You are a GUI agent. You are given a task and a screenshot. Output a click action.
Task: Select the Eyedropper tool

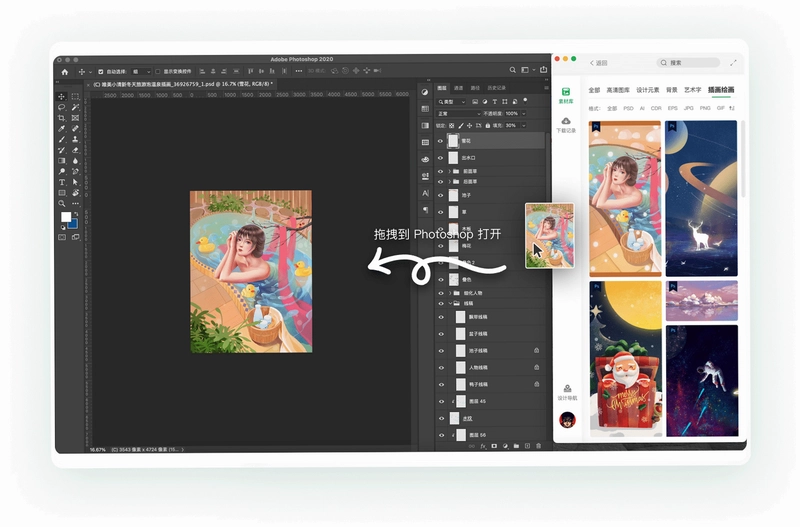coord(62,129)
